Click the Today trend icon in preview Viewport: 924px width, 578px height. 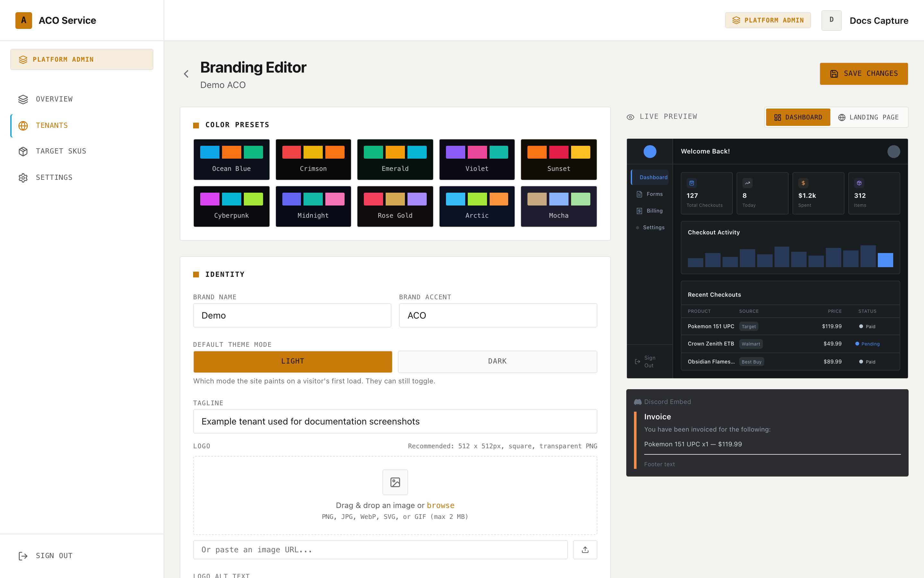(x=747, y=183)
